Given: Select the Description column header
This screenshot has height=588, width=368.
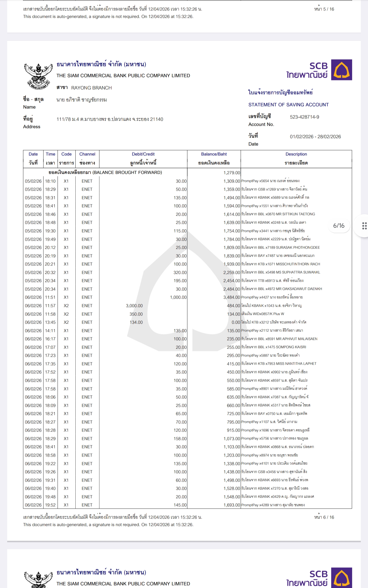Looking at the screenshot, I should 296,158.
